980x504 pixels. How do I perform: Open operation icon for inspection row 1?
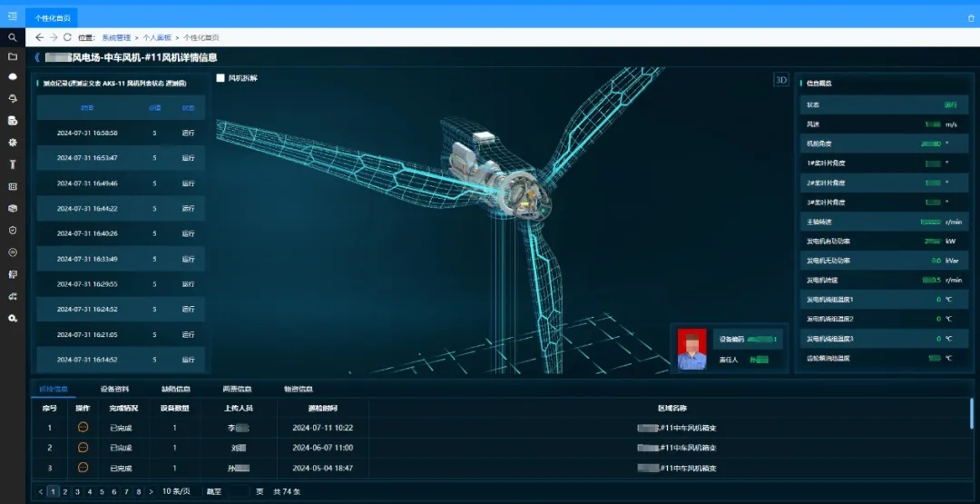(83, 427)
